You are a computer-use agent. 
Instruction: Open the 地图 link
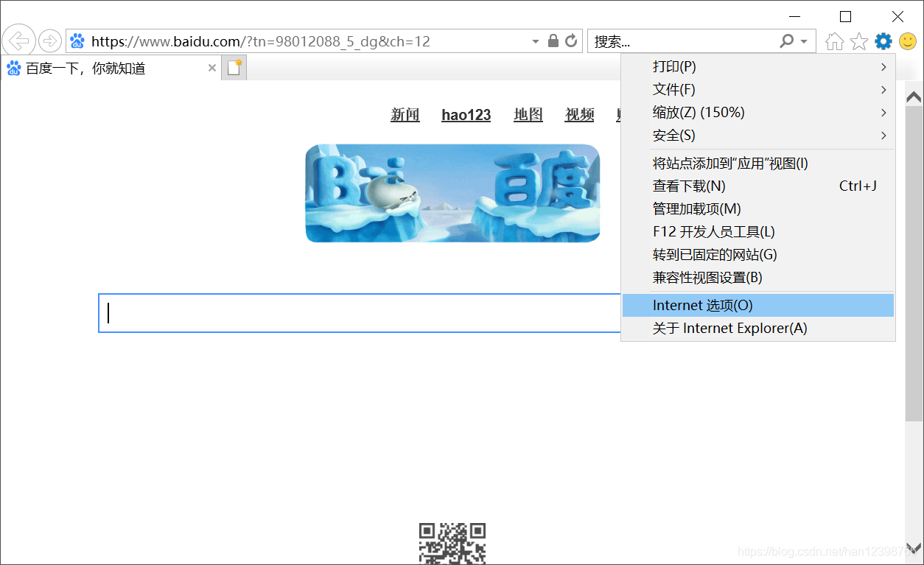(528, 115)
